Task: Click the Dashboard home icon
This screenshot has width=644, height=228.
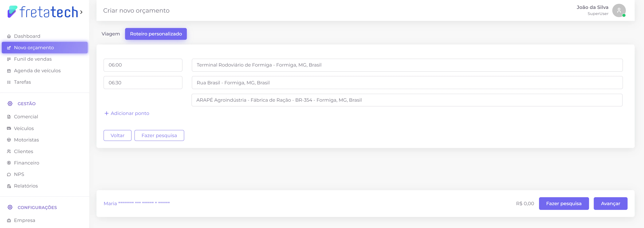Action: click(9, 36)
